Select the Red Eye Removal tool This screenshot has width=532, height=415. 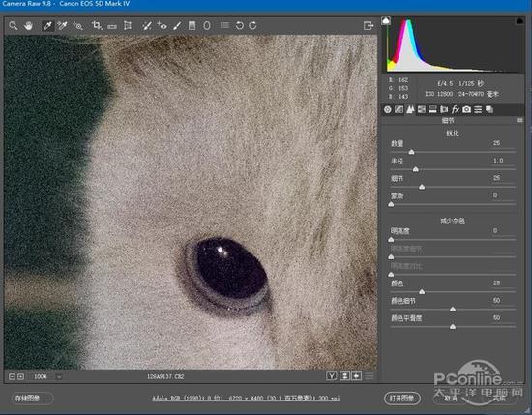[162, 25]
